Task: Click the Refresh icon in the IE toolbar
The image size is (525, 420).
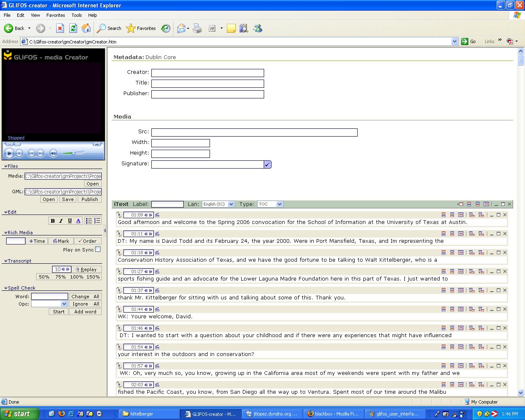Action: [x=73, y=28]
